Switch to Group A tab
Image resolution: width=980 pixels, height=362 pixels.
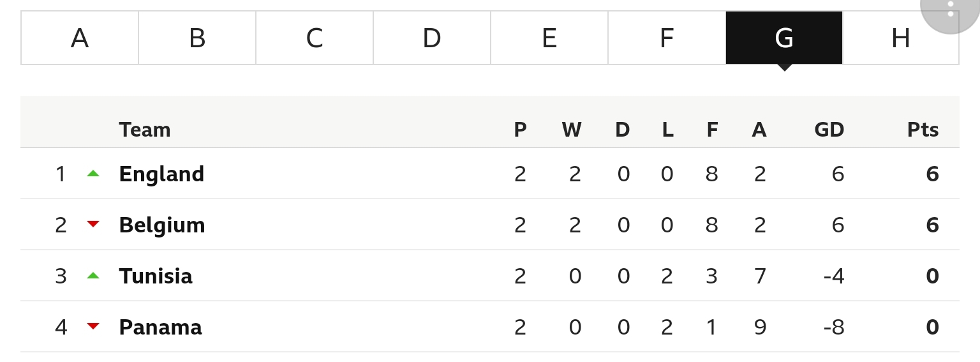tap(80, 38)
